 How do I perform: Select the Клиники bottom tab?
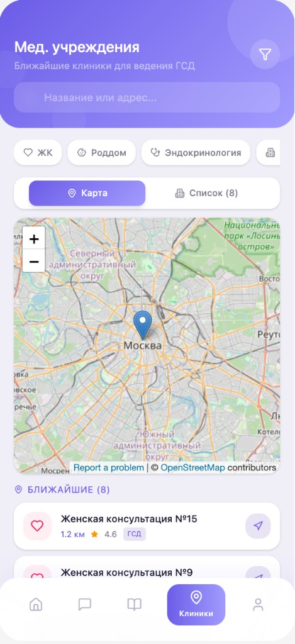(196, 604)
